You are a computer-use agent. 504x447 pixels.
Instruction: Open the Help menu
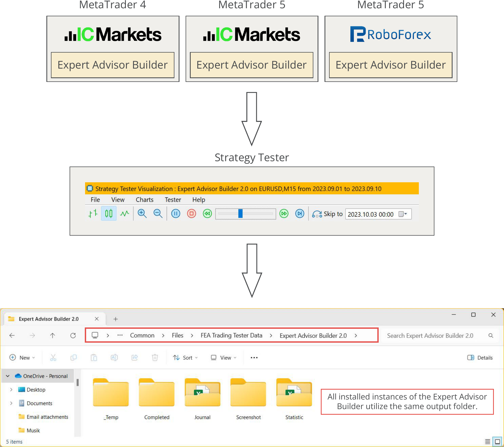pyautogui.click(x=199, y=200)
